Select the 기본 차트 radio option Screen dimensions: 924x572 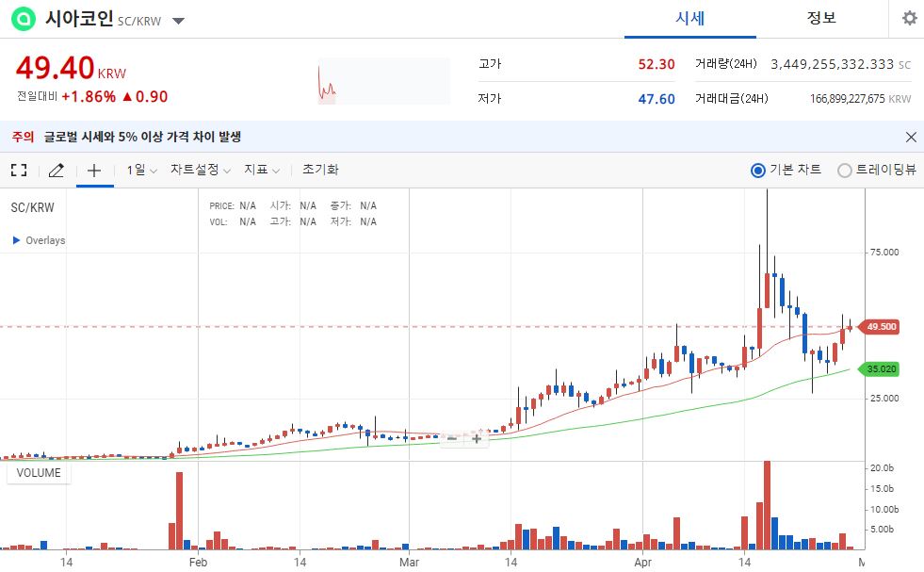(758, 171)
